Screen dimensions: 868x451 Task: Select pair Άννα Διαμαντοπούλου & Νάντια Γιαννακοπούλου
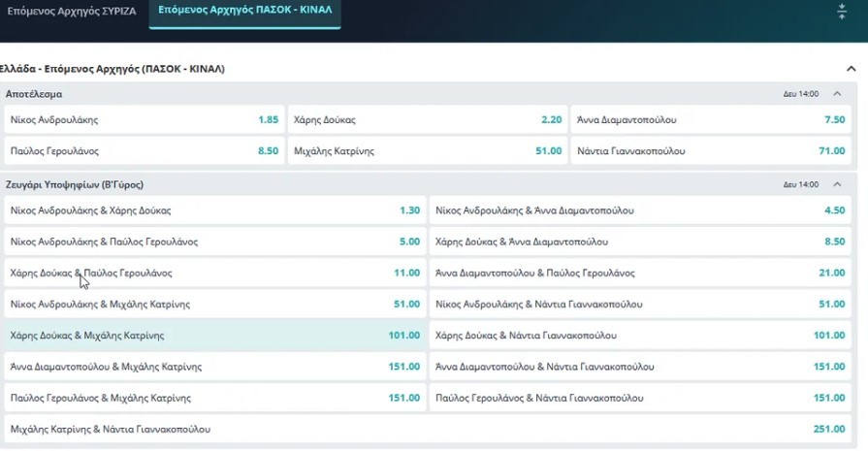pyautogui.click(x=640, y=367)
